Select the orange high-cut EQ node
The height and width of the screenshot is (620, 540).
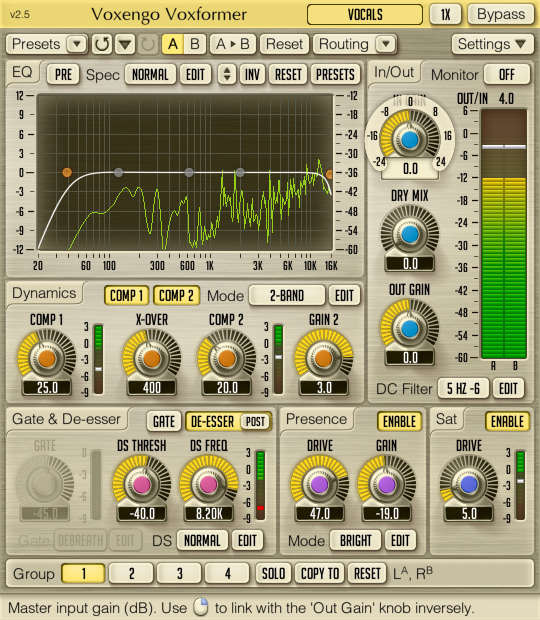pyautogui.click(x=329, y=174)
